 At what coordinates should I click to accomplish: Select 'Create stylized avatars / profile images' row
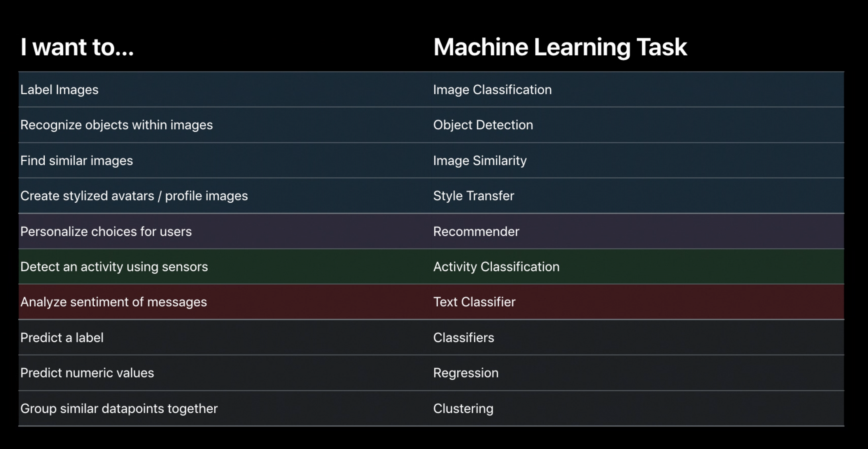134,196
